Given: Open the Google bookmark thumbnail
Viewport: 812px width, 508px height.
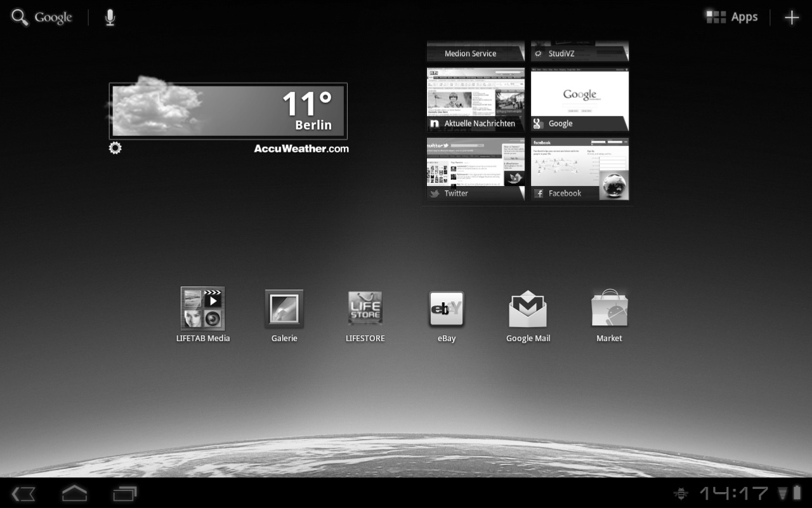Looking at the screenshot, I should (x=580, y=99).
